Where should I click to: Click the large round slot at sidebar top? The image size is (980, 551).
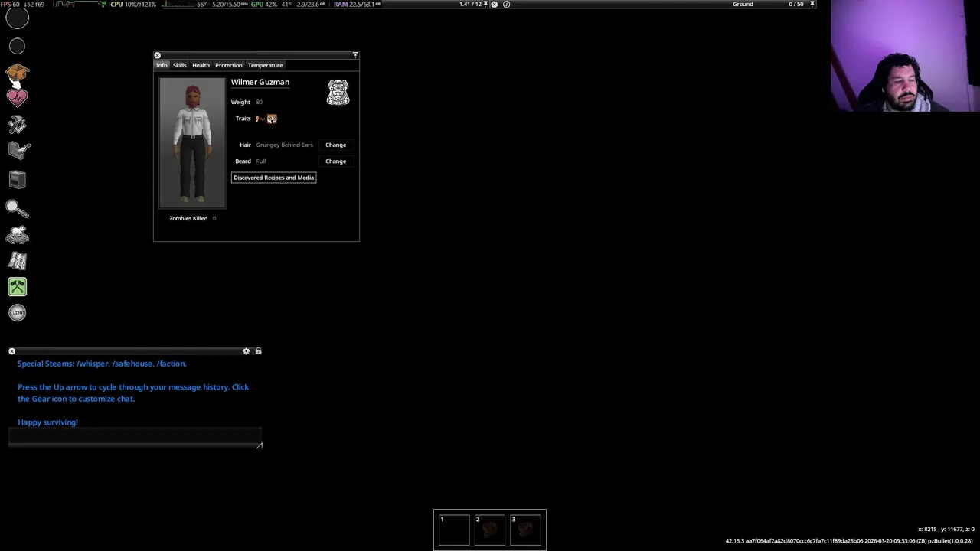coord(17,17)
